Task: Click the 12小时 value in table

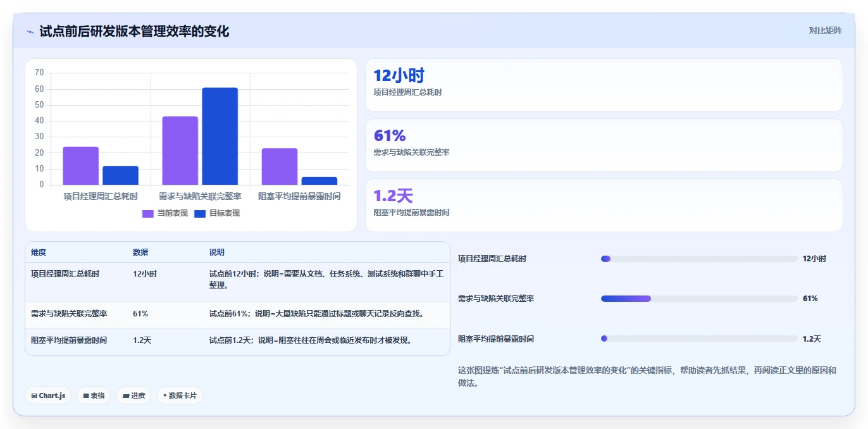Action: (145, 274)
